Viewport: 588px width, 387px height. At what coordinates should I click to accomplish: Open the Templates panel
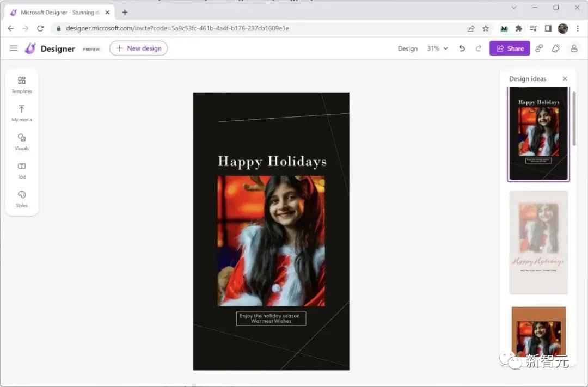22,84
